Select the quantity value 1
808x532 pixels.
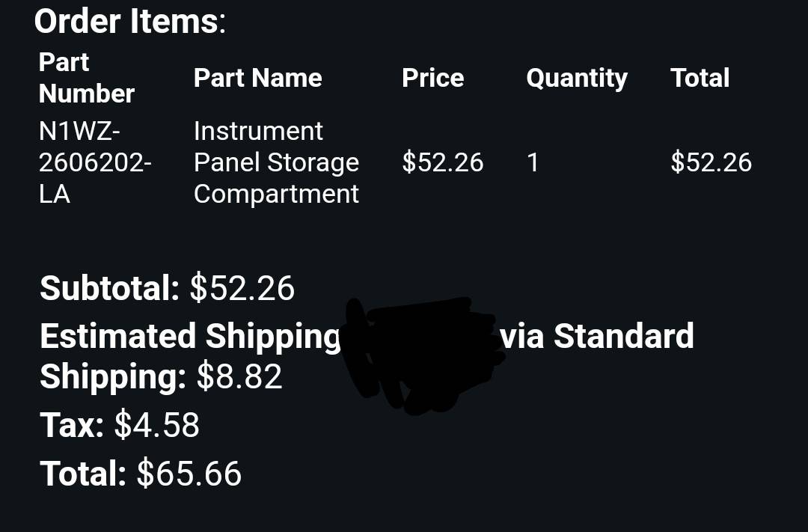click(x=533, y=162)
